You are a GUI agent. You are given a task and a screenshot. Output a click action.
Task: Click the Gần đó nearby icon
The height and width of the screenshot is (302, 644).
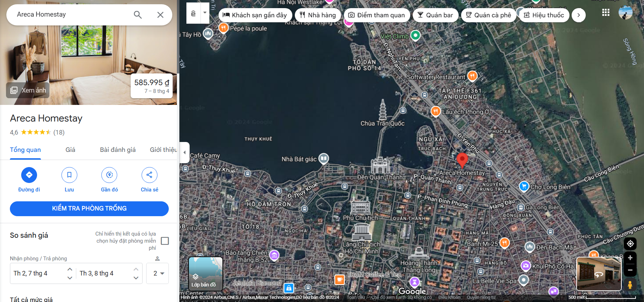tap(109, 175)
